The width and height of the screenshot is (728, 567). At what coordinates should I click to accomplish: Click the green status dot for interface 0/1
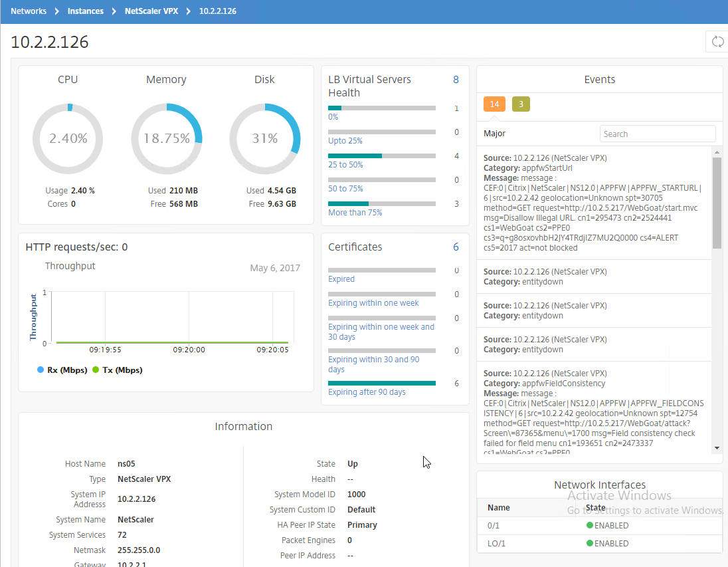(x=590, y=525)
